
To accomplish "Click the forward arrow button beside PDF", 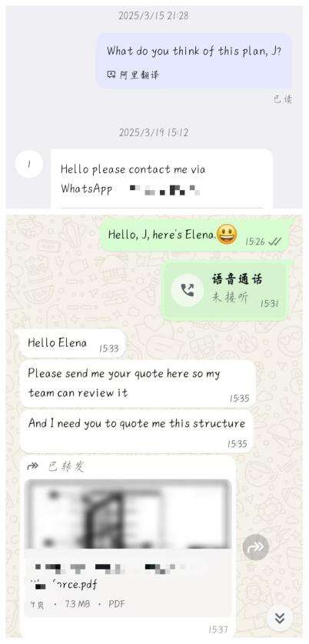I will pos(256,547).
